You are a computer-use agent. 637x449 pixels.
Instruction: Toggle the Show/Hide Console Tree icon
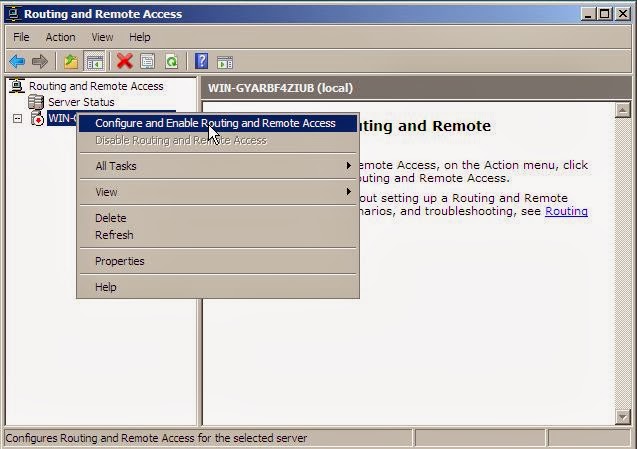(94, 62)
